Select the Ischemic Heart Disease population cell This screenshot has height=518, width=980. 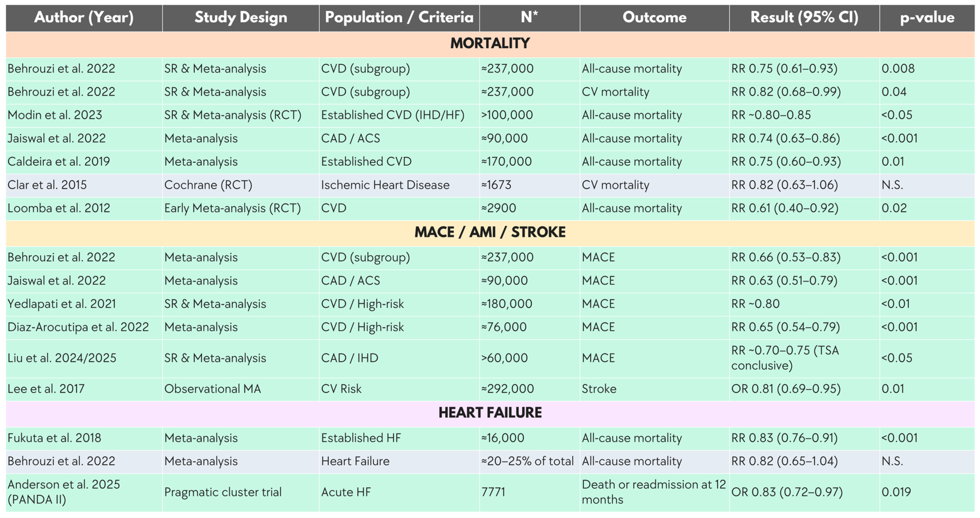click(x=399, y=185)
